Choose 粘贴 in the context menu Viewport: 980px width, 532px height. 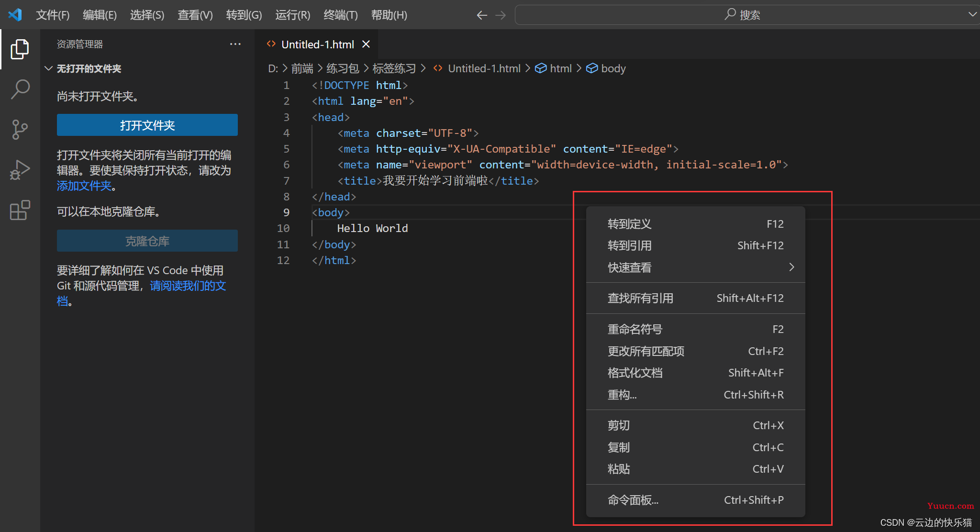pyautogui.click(x=695, y=469)
